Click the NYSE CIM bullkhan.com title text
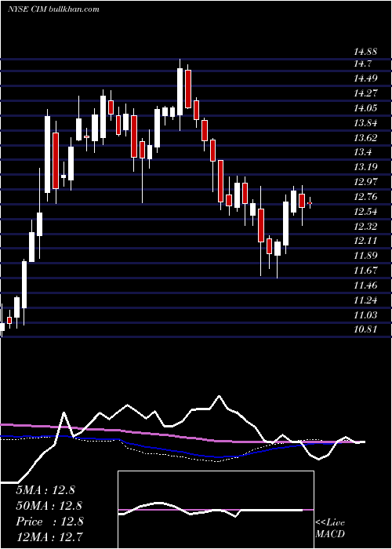 click(53, 9)
